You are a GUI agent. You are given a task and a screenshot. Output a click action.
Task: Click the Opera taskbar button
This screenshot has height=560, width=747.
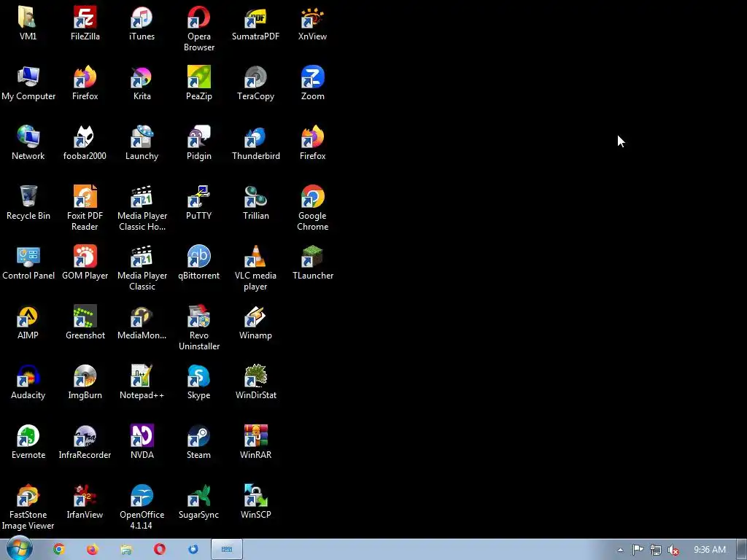click(160, 550)
